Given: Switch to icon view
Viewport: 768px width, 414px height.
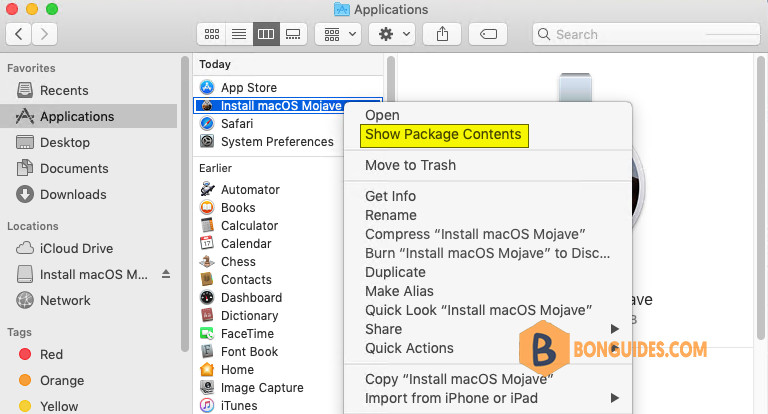Looking at the screenshot, I should [x=212, y=34].
